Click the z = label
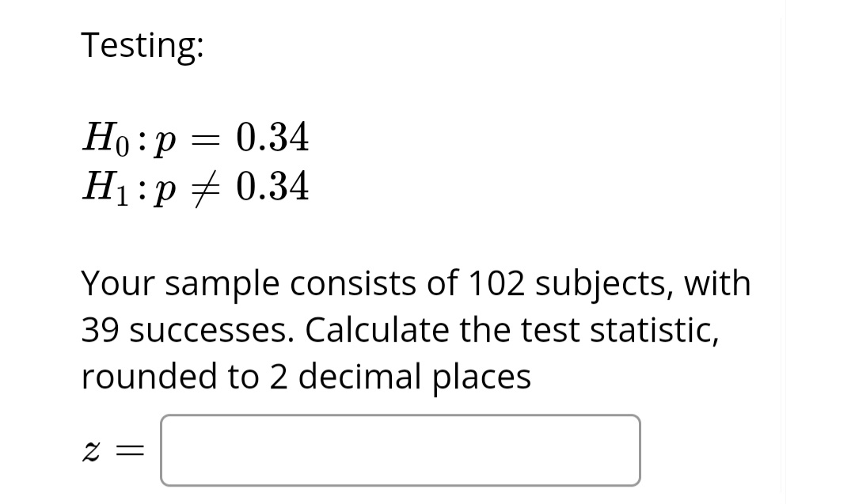The image size is (855, 504). click(114, 449)
